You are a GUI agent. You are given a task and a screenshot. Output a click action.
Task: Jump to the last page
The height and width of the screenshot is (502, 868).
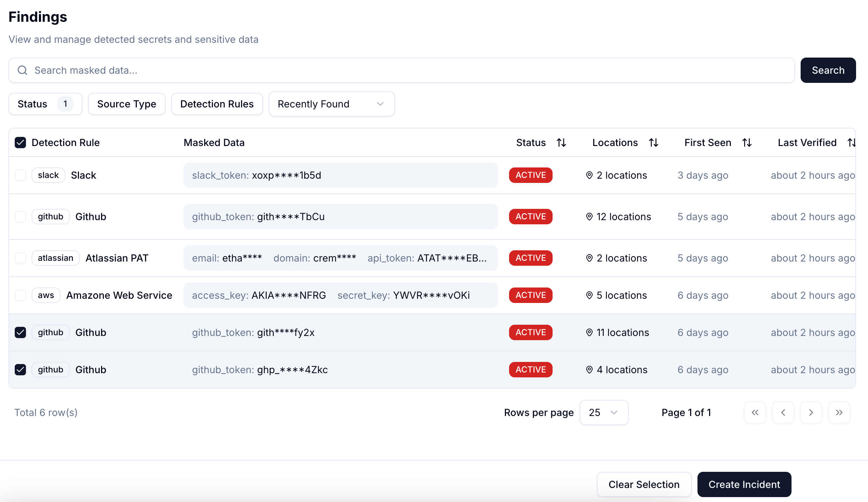[839, 412]
